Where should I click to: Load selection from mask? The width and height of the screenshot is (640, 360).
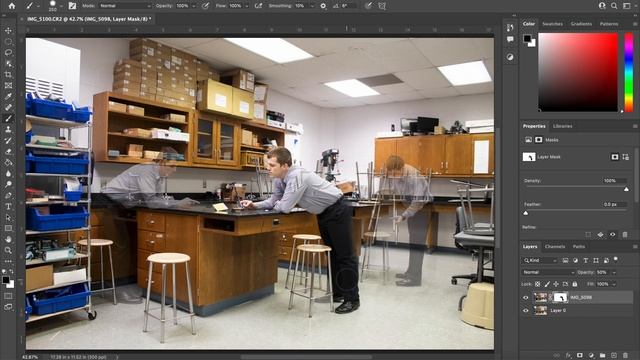588,235
